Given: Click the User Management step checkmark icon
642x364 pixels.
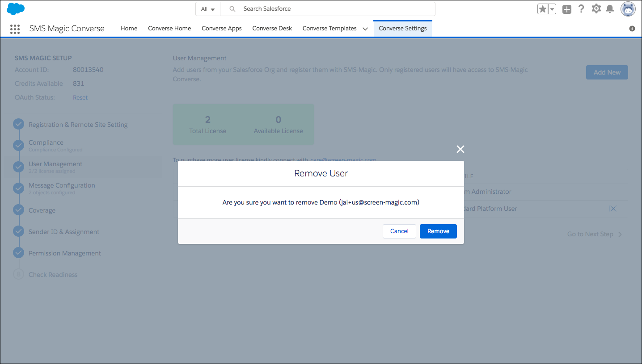Looking at the screenshot, I should click(18, 167).
